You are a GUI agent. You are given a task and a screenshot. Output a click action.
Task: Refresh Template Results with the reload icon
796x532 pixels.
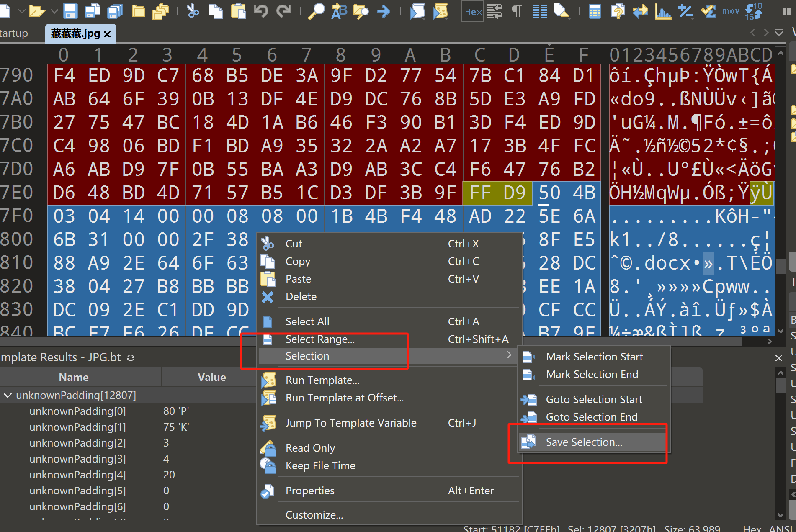131,358
